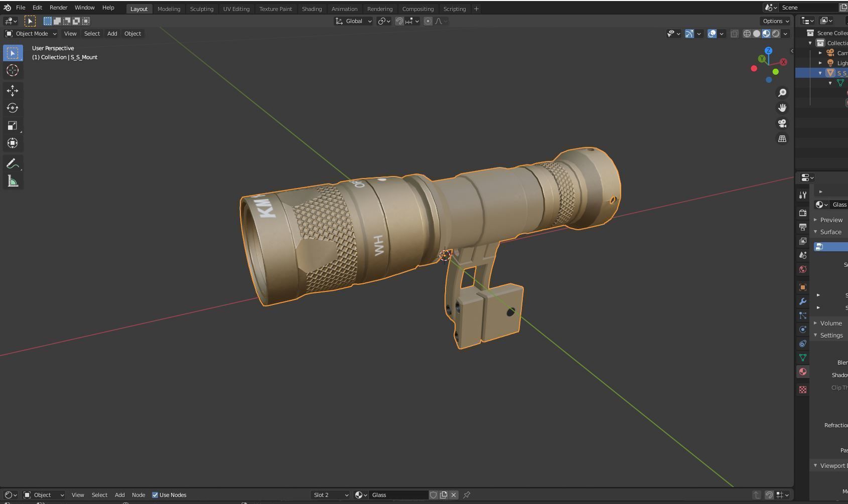Add a new workspace with plus button

tap(476, 9)
